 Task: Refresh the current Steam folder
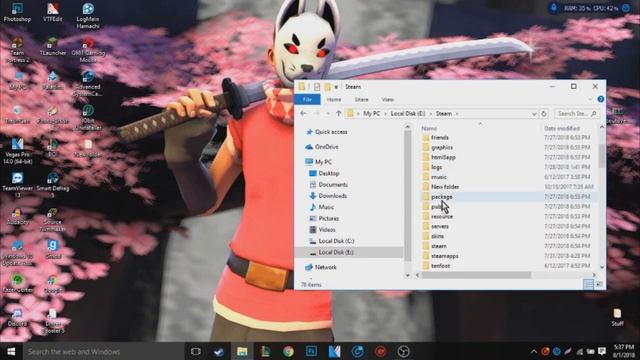544,114
